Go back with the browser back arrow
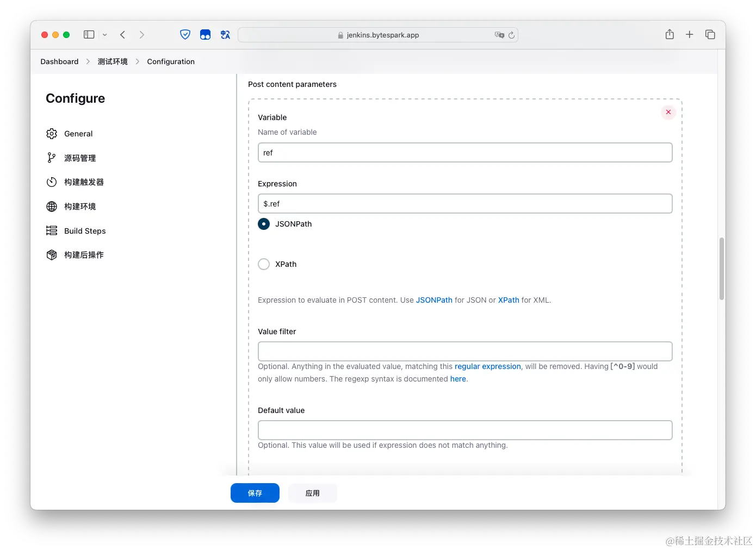 (123, 35)
